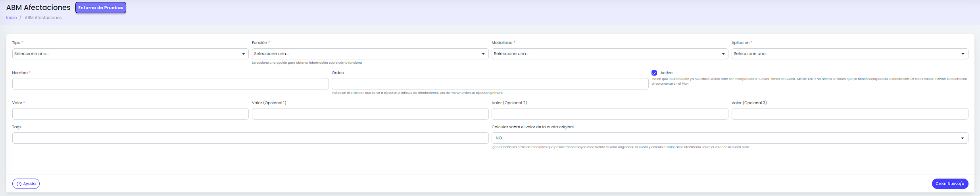Click the ABM Afectaciones page title

tap(38, 8)
